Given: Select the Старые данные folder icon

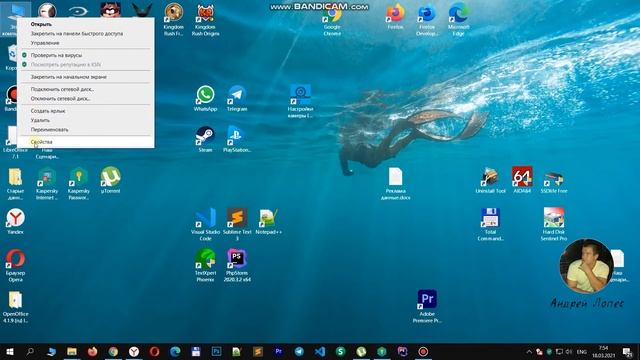Looking at the screenshot, I should pyautogui.click(x=16, y=183).
